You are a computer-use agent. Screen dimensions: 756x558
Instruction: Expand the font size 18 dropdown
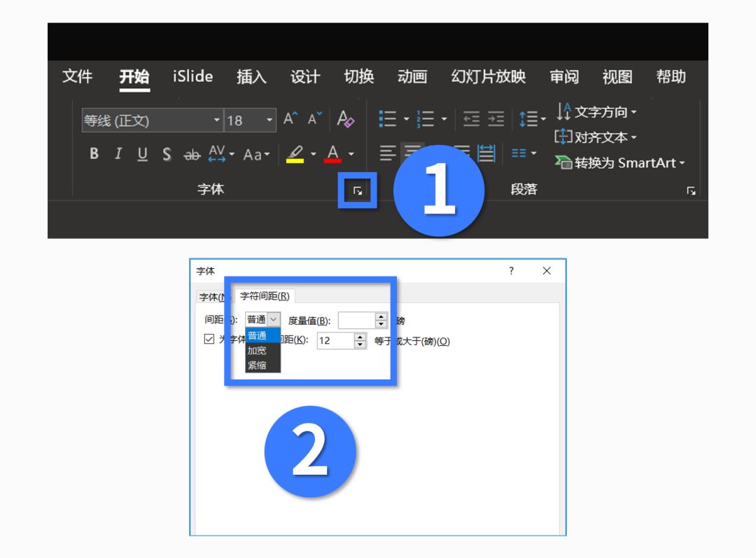269,120
